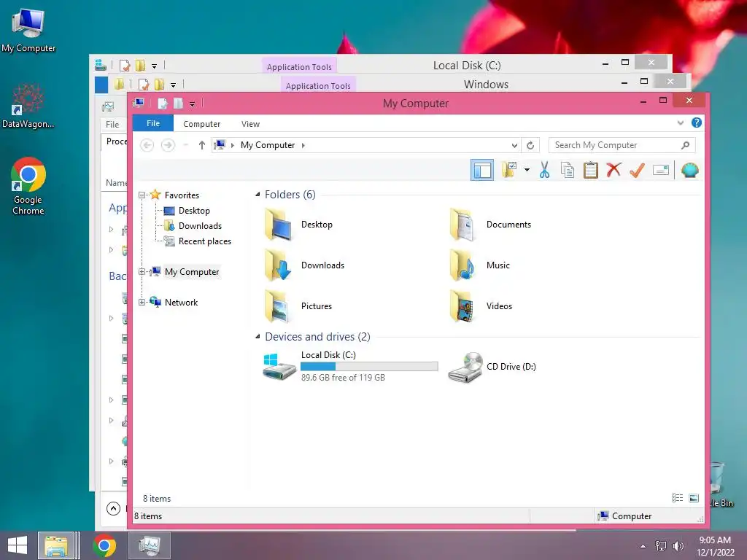The height and width of the screenshot is (560, 747).
Task: Expand the Network tree node
Action: click(x=142, y=302)
